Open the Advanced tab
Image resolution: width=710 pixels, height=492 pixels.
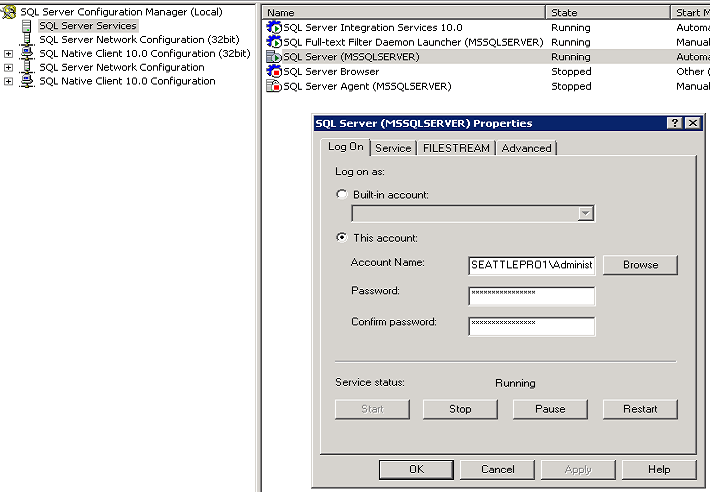point(526,148)
